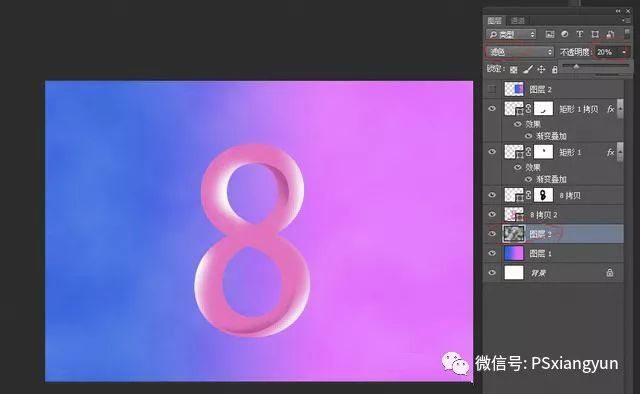Switch to the 图层 tab

495,20
